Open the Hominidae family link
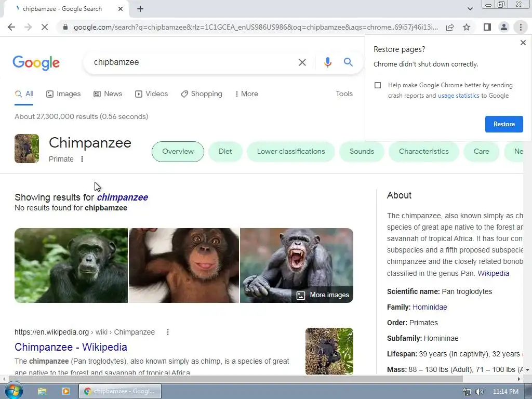Screen dimensions: 532x399 (430, 308)
